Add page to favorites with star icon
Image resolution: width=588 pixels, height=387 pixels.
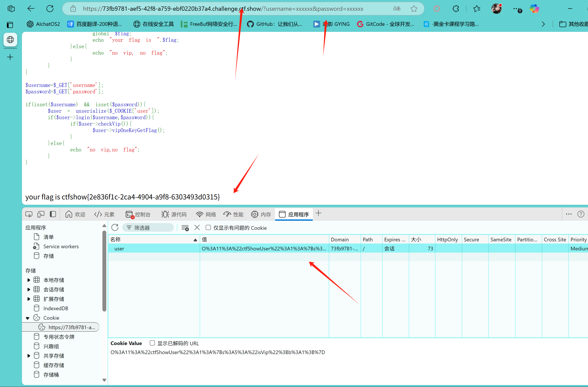414,9
